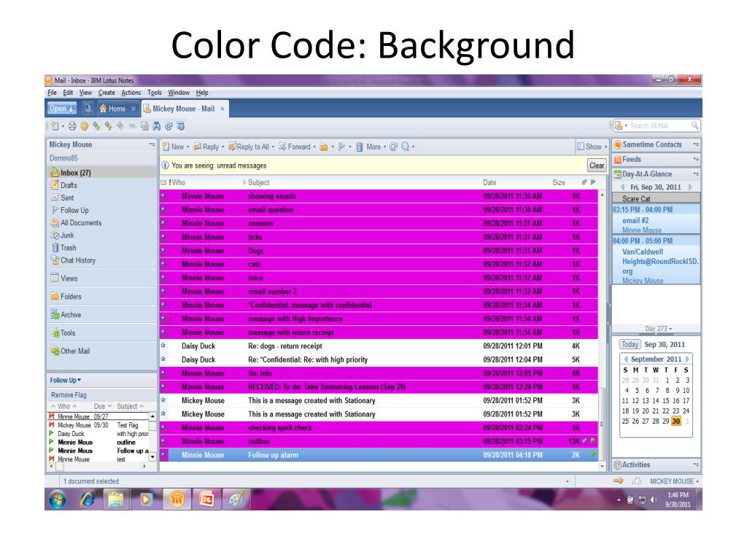Click the Windows Start button
The height and width of the screenshot is (560, 747).
click(x=58, y=499)
